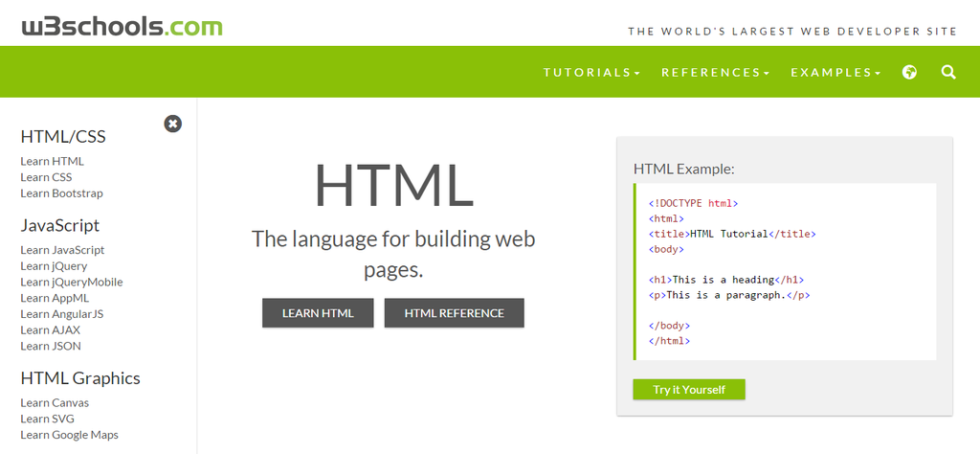Open the Learn Google Maps link

point(69,435)
